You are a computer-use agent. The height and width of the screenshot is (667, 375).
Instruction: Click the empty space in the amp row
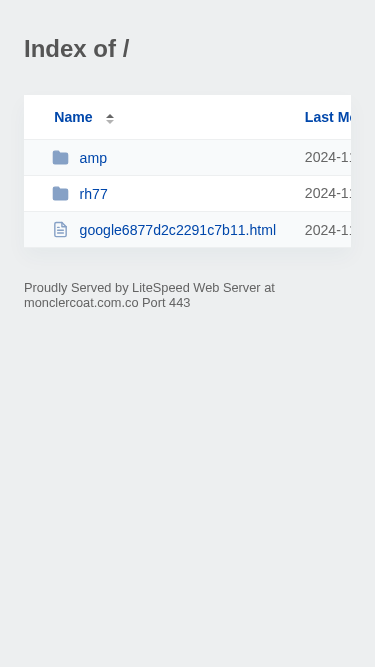click(204, 158)
